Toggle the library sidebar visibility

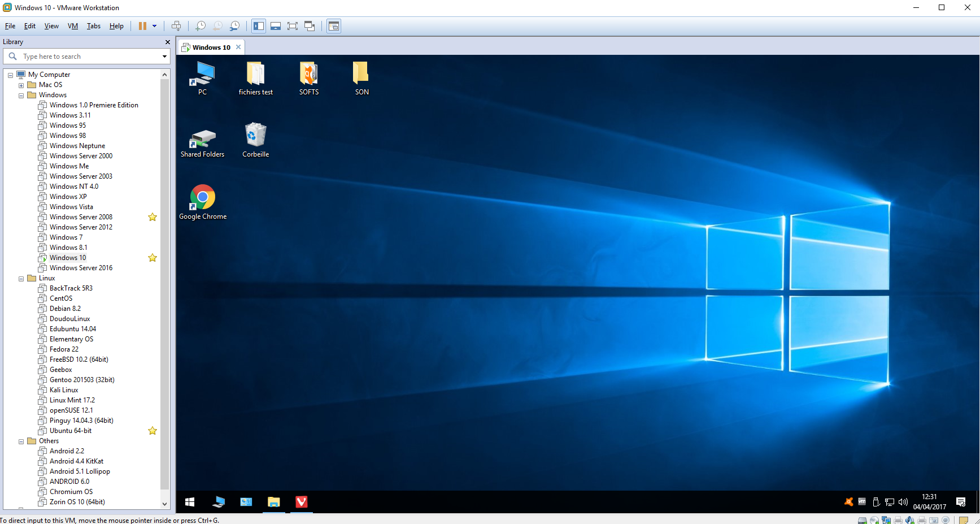259,26
